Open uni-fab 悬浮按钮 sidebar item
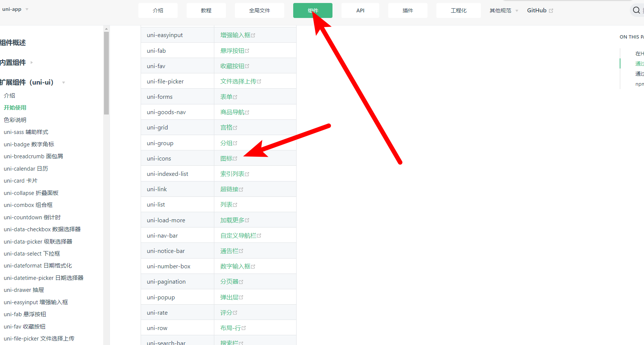The height and width of the screenshot is (345, 644). click(x=25, y=314)
